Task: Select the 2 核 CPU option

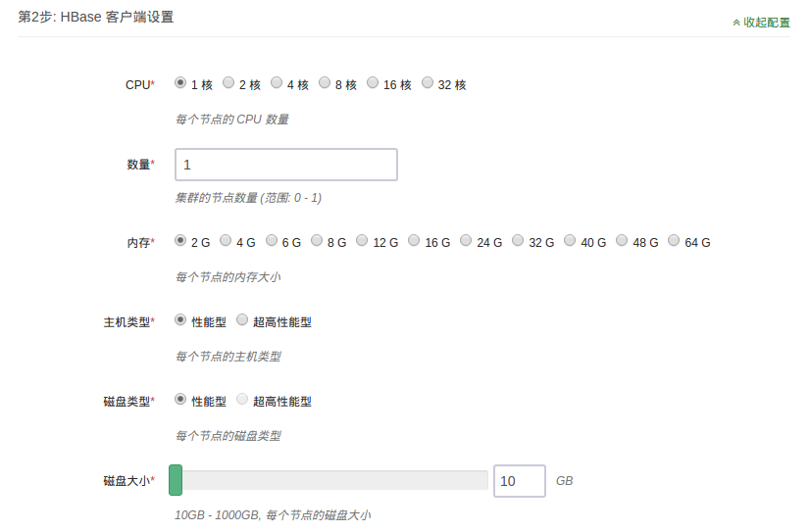Action: click(228, 83)
